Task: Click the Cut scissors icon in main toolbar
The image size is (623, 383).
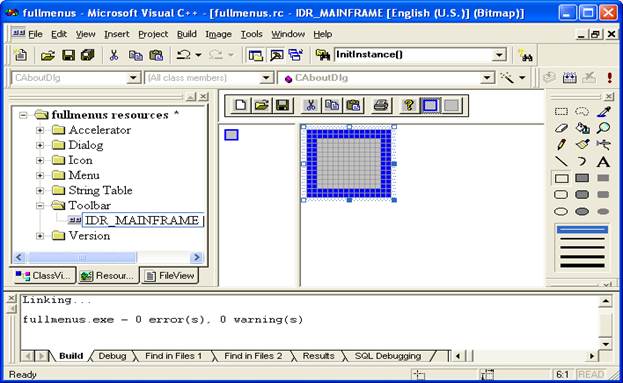Action: pos(114,55)
